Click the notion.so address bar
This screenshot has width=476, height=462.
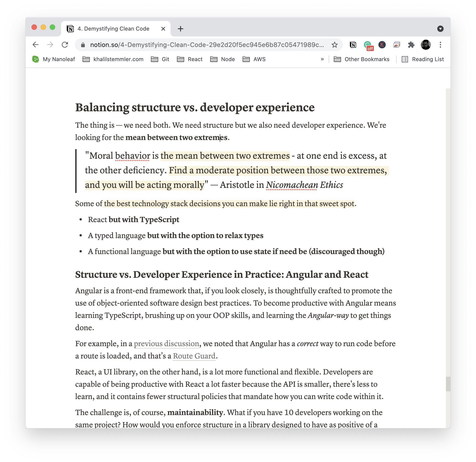(207, 45)
